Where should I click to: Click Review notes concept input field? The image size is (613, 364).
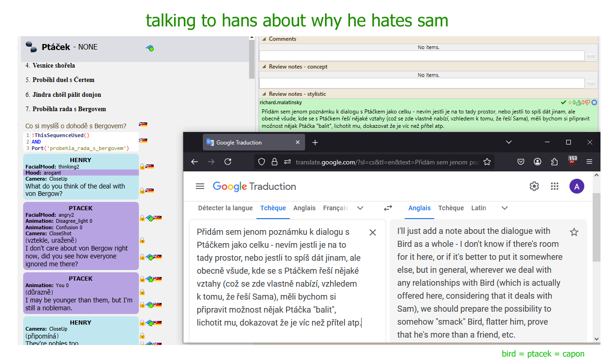click(x=422, y=83)
